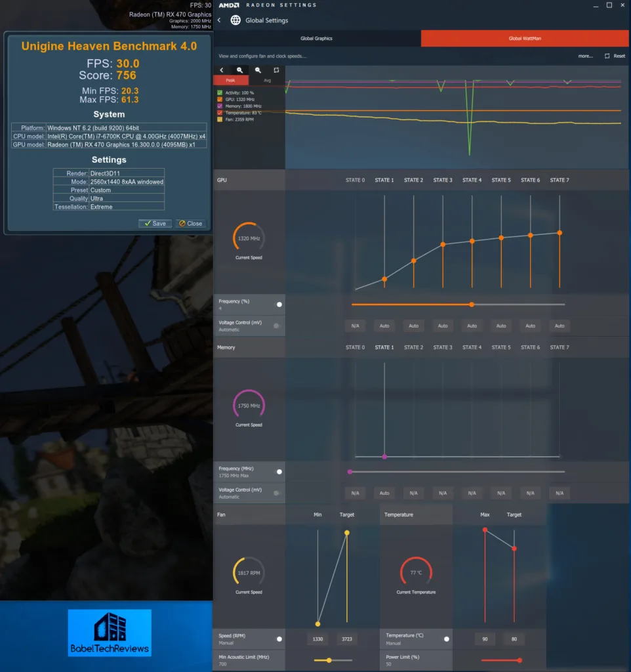
Task: Toggle the fan Speed (RPM) manual control
Action: tap(280, 639)
